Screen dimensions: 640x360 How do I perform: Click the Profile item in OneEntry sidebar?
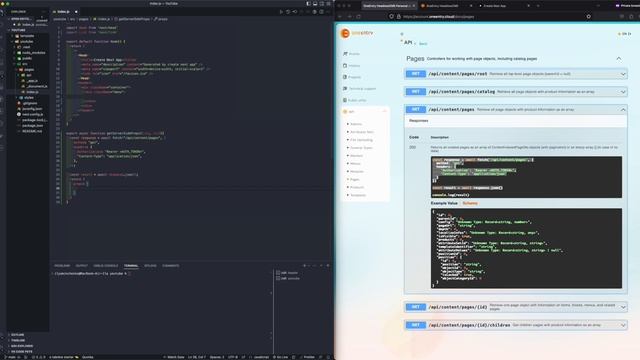coord(352,54)
